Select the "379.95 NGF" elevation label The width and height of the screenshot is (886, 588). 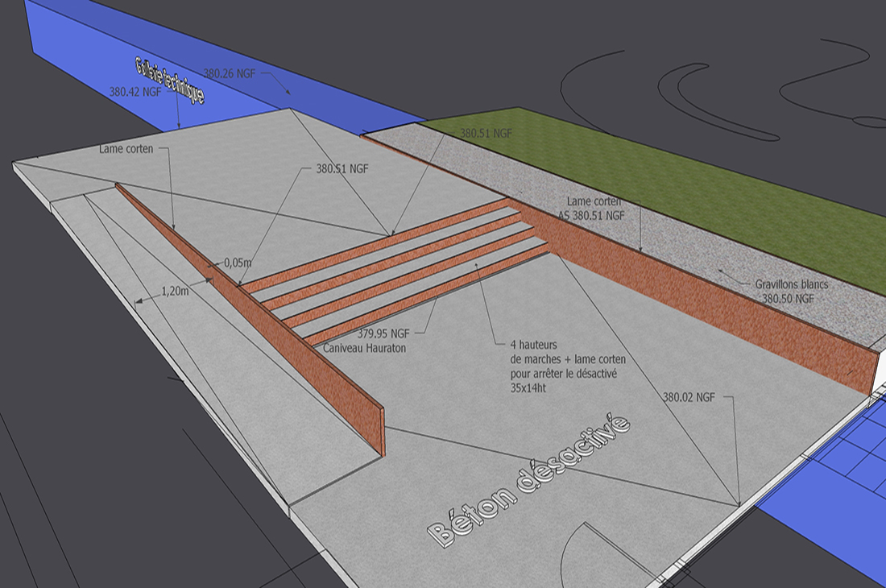[x=383, y=333]
